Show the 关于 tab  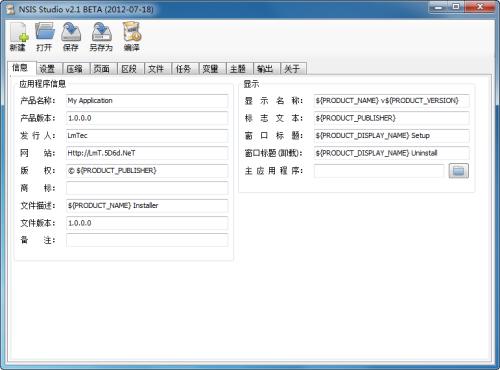pos(293,69)
